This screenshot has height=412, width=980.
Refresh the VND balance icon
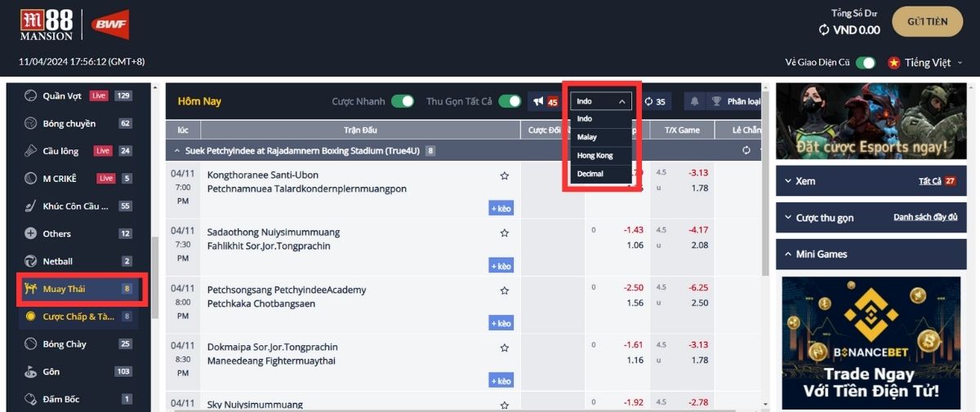pyautogui.click(x=824, y=30)
